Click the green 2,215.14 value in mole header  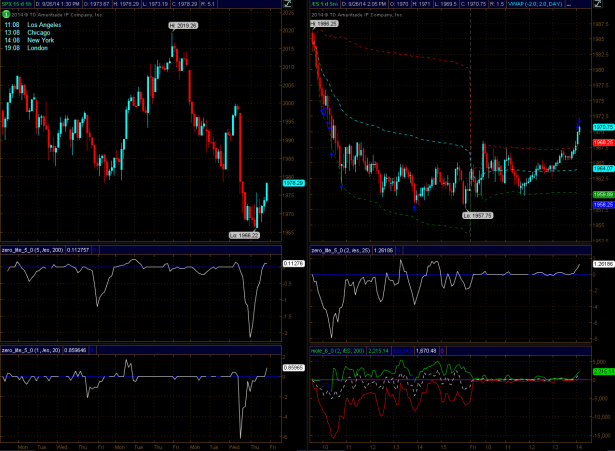[378, 351]
